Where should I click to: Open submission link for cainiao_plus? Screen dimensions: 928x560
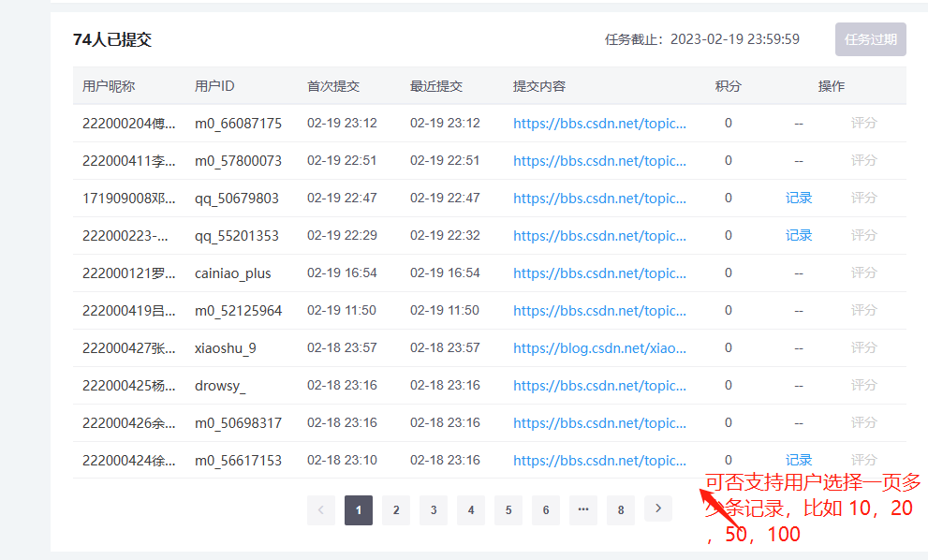pos(599,273)
